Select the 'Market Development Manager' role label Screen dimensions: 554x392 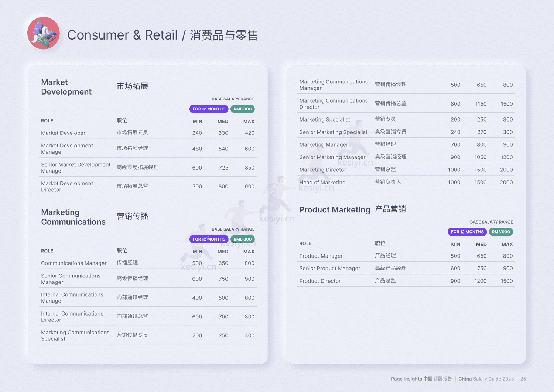(x=67, y=149)
